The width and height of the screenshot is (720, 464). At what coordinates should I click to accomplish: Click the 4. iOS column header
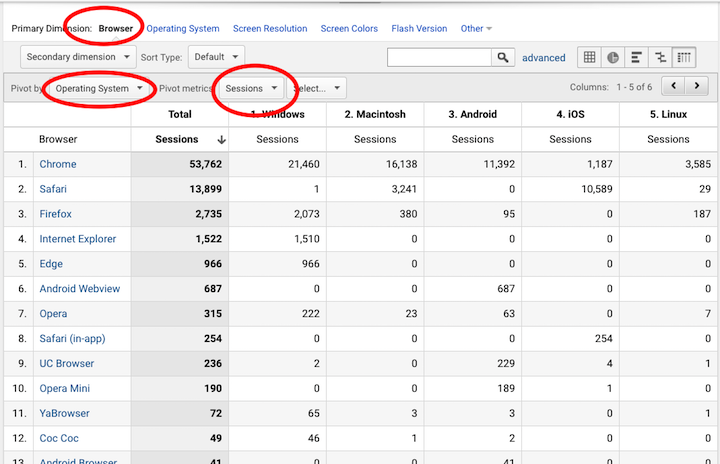point(570,114)
